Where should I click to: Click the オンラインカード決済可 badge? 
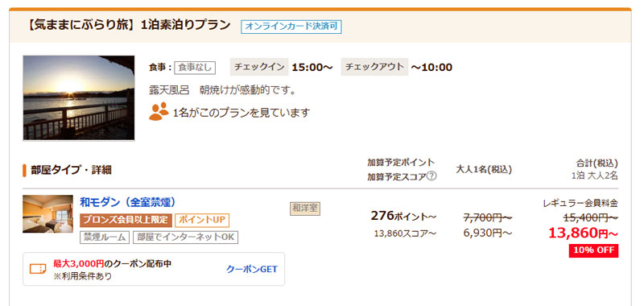[291, 27]
